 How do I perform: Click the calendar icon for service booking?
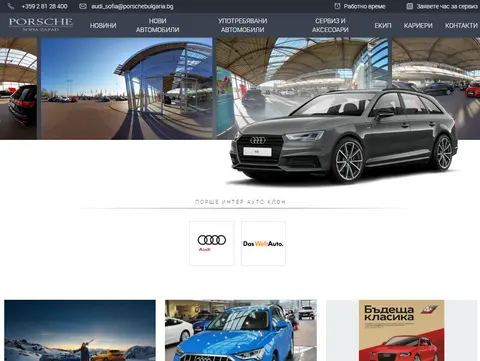click(410, 6)
